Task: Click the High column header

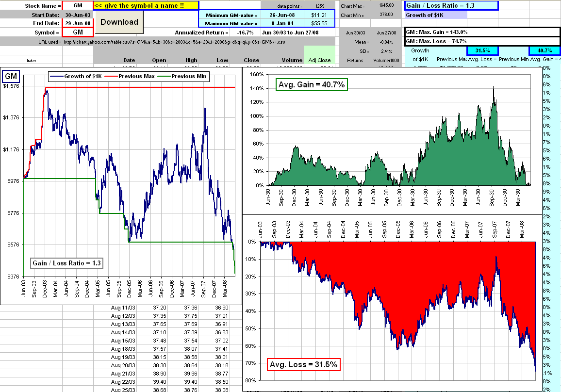Action: (x=191, y=60)
